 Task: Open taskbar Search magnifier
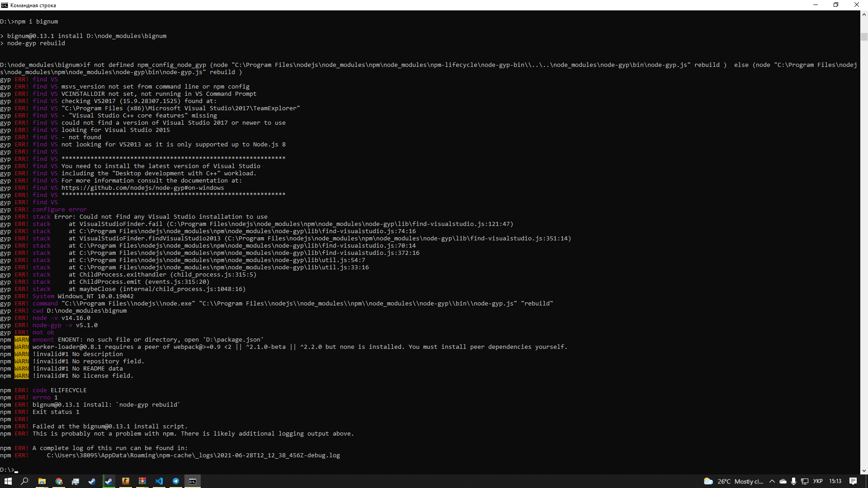tap(25, 481)
